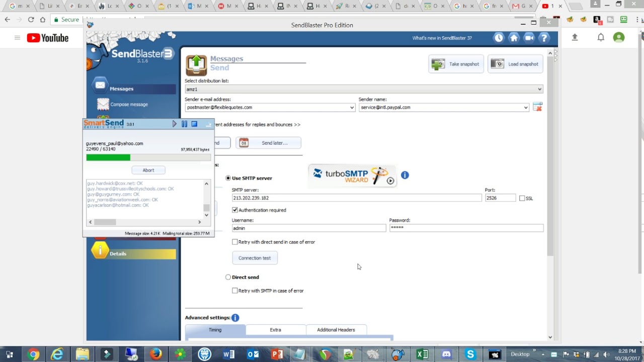Screen dimensions: 644x362
Task: Click the Advanced settings info icon
Action: tap(235, 318)
